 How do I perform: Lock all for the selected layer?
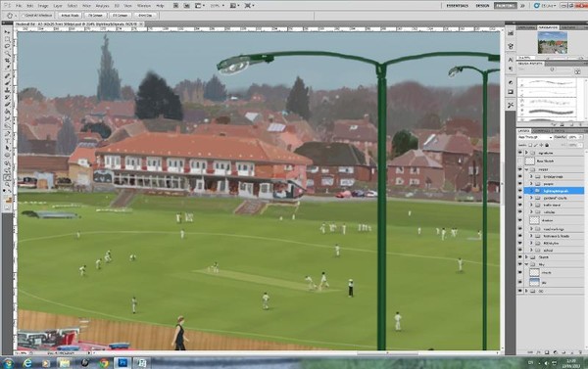point(547,145)
